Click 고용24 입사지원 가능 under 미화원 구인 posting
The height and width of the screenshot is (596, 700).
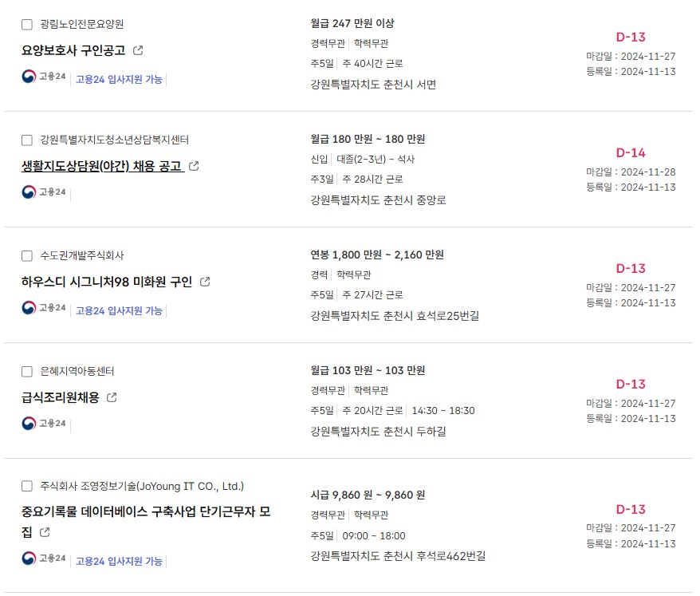119,310
